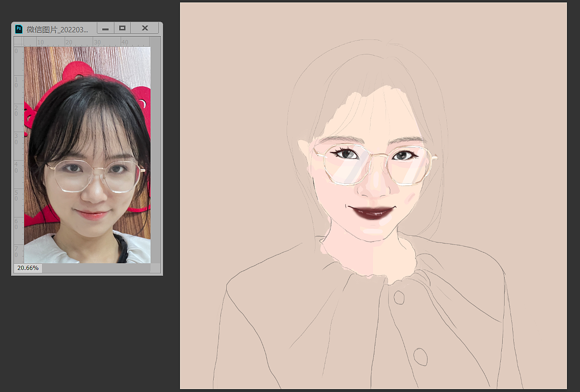Click the Photoshop icon in the reference window title bar
Image resolution: width=580 pixels, height=392 pixels.
coord(19,28)
